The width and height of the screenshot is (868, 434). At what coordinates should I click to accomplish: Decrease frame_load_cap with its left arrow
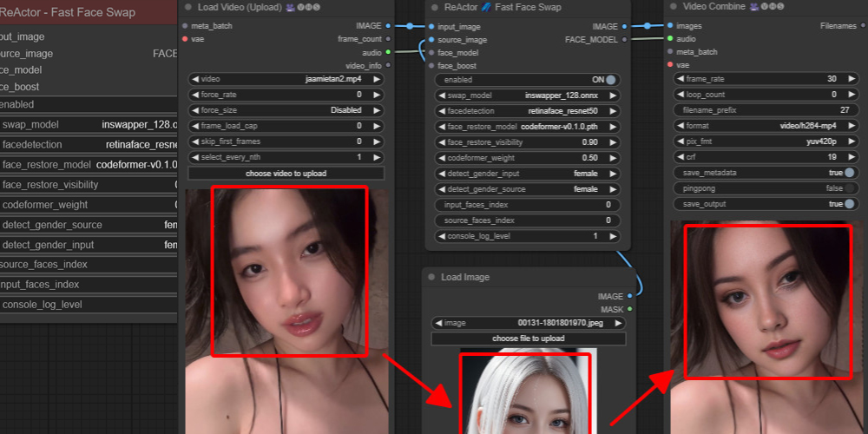195,126
